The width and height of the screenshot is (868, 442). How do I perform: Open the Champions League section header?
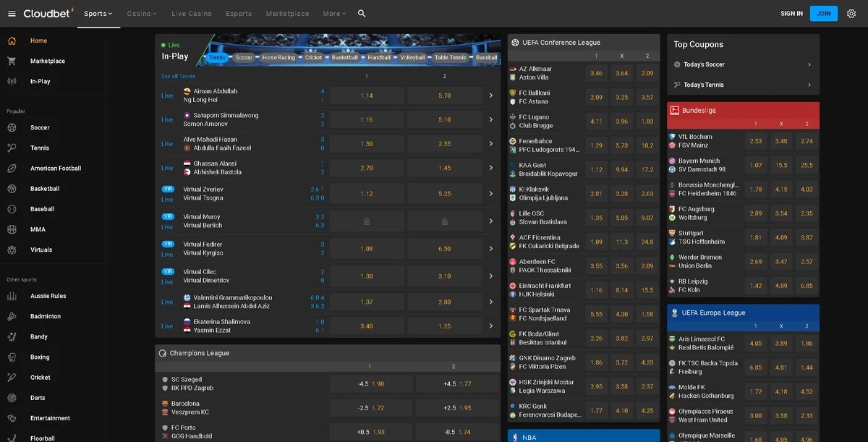[x=328, y=353]
